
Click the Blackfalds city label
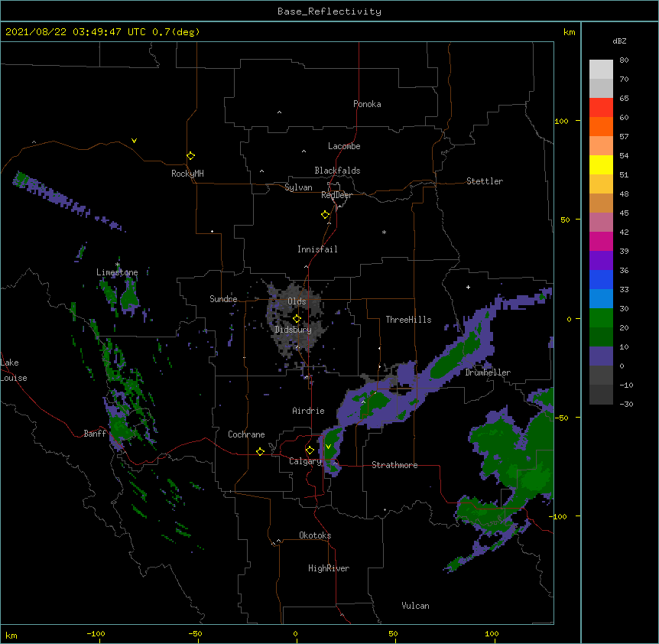pyautogui.click(x=337, y=171)
